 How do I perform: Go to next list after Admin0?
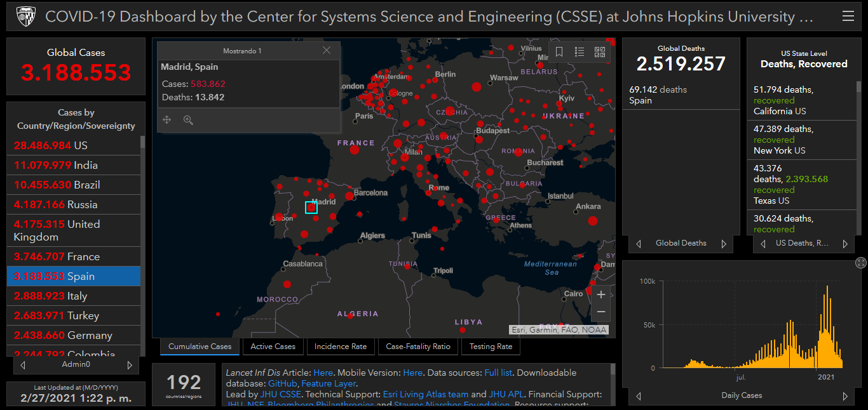pyautogui.click(x=130, y=365)
